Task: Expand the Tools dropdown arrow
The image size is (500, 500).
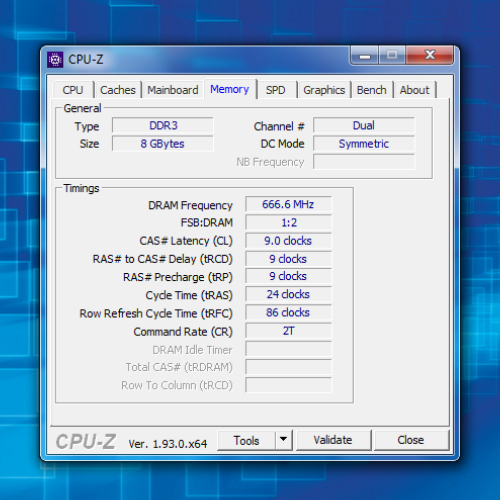Action: pyautogui.click(x=284, y=440)
